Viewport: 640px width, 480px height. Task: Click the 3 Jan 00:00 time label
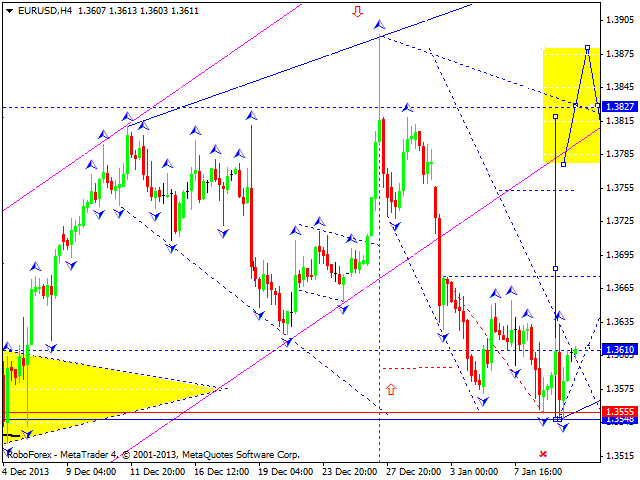[x=473, y=471]
